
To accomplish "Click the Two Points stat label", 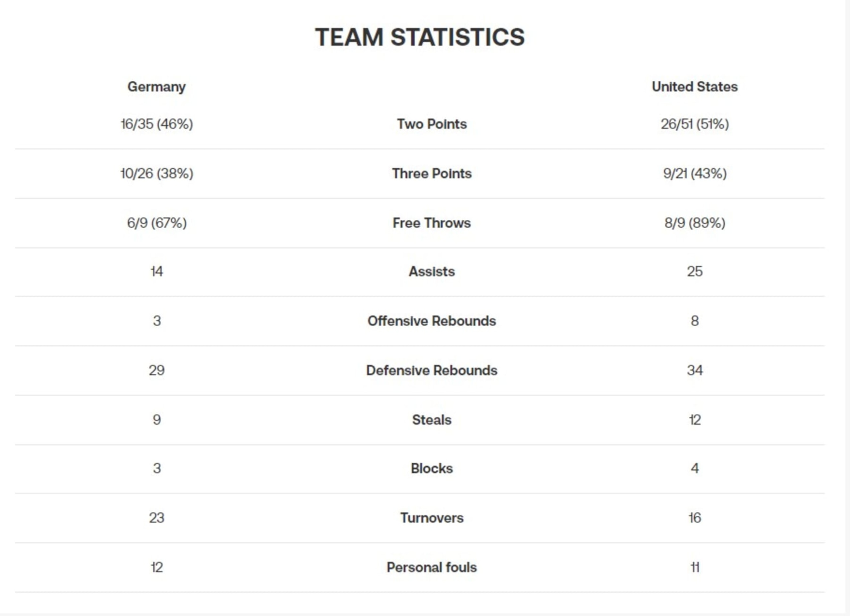I will pyautogui.click(x=432, y=124).
